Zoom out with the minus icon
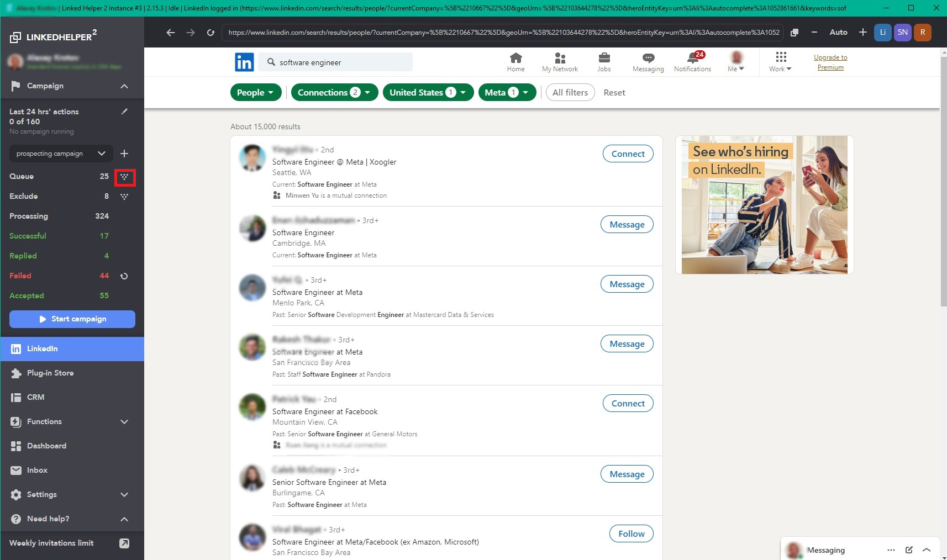Image resolution: width=947 pixels, height=560 pixels. click(x=814, y=33)
